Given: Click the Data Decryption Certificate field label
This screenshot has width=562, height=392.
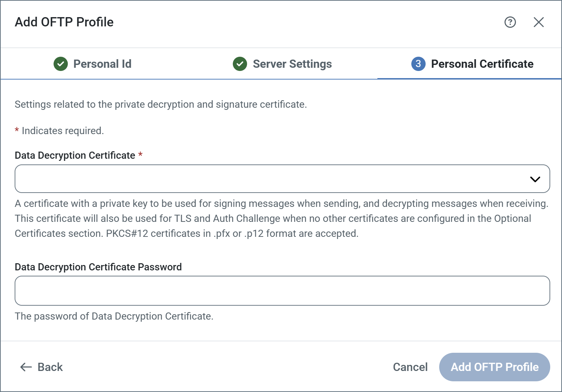Looking at the screenshot, I should pyautogui.click(x=75, y=156).
